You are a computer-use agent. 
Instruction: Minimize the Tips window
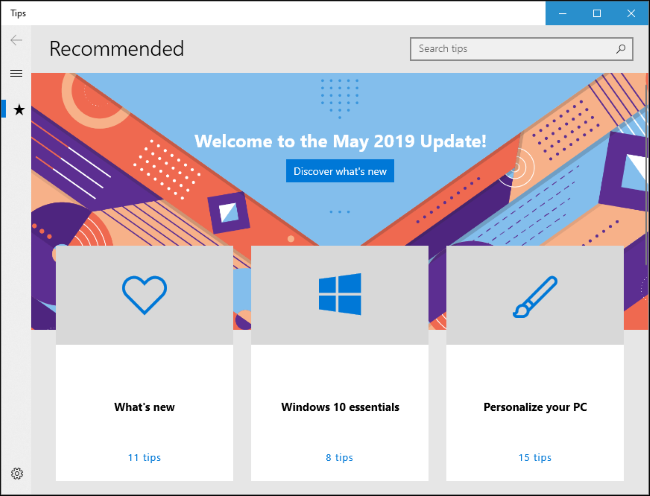point(563,13)
